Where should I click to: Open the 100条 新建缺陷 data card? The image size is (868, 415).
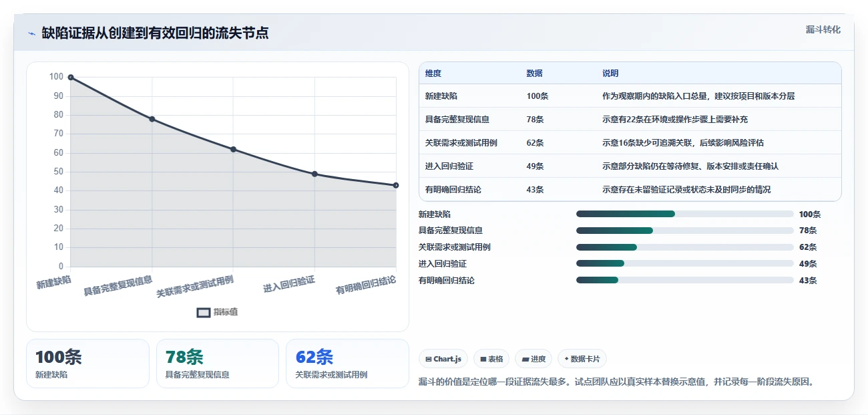pos(87,364)
